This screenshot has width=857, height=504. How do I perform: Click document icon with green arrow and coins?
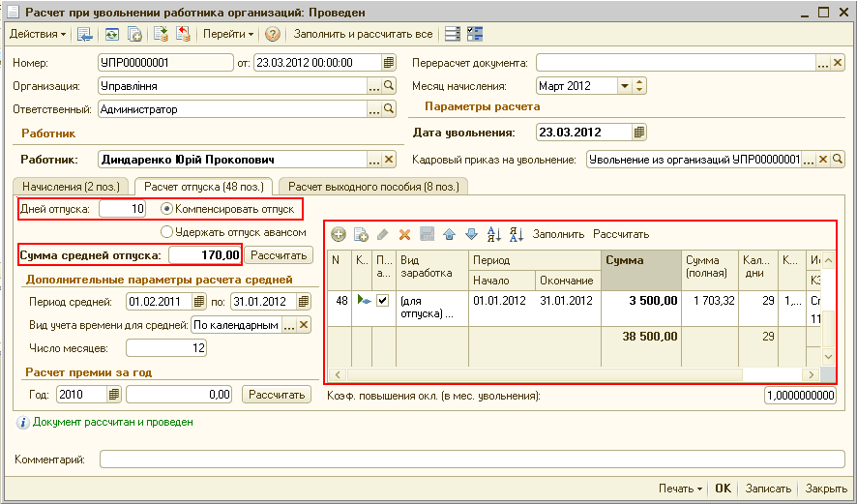tap(161, 34)
